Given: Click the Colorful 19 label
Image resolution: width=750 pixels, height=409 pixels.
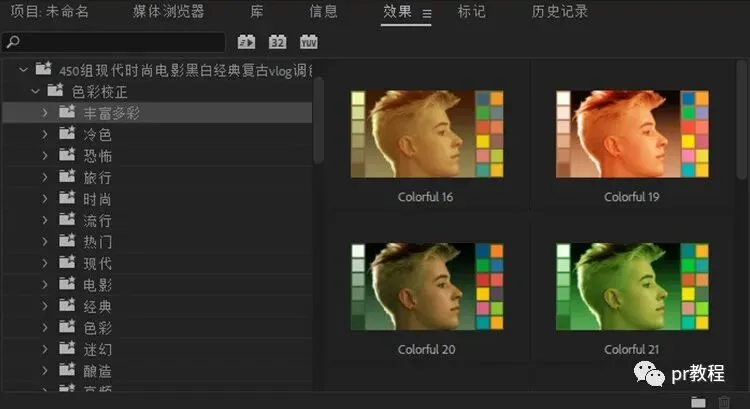Looking at the screenshot, I should (x=631, y=197).
